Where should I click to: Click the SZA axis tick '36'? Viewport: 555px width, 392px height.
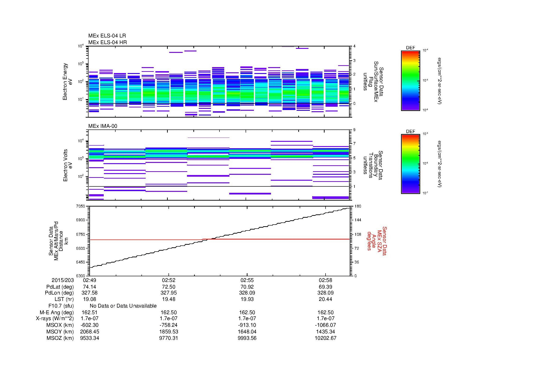(x=357, y=262)
